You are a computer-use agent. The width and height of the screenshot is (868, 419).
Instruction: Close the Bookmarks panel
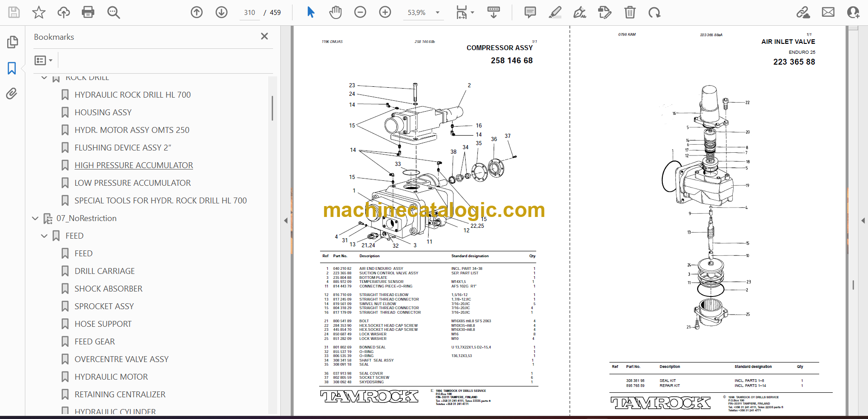(x=264, y=36)
